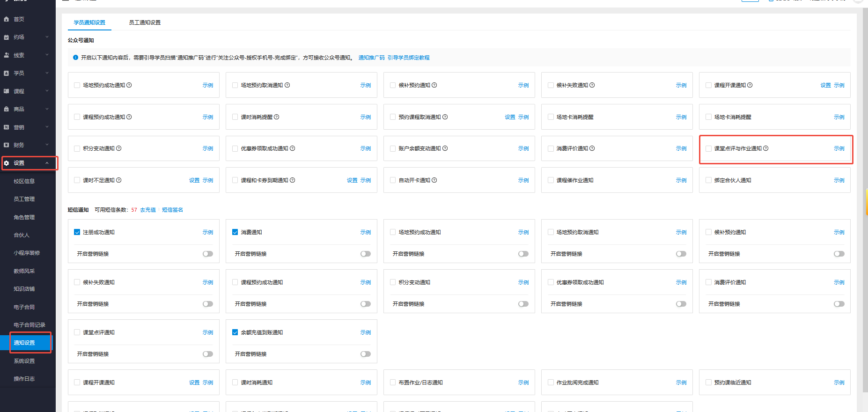Screen dimensions: 868x412
Task: Collapse the 设置 menu chevron
Action: pyautogui.click(x=47, y=163)
